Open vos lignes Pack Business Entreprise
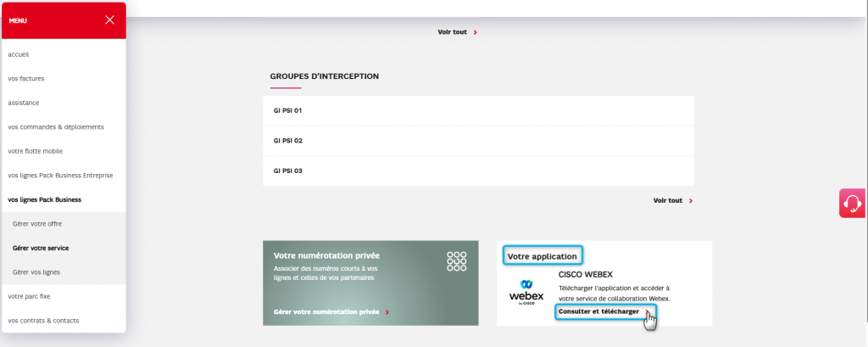This screenshot has height=347, width=868. click(60, 176)
